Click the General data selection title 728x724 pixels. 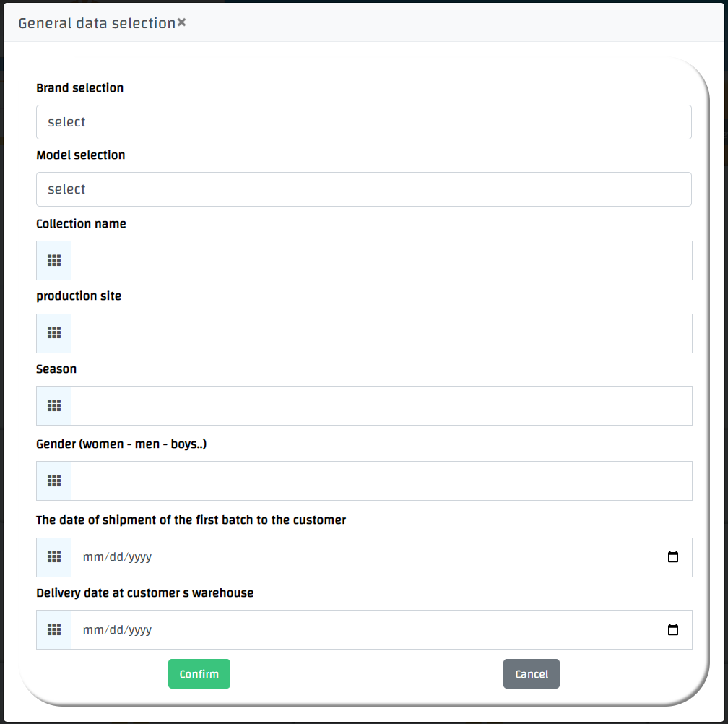click(x=97, y=23)
